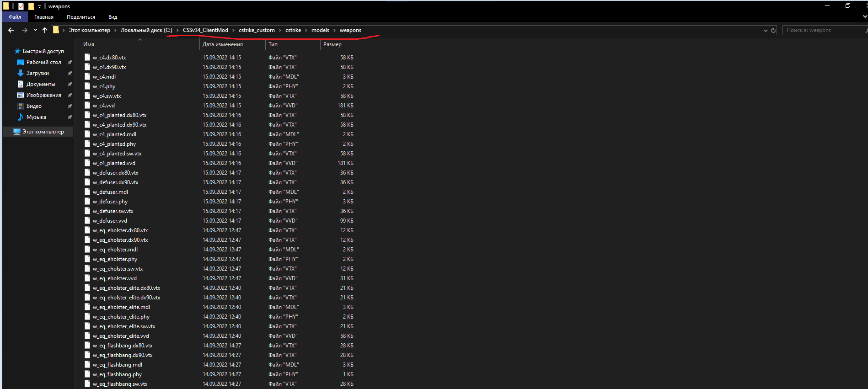Open the recent locations dropdown arrow
The width and height of the screenshot is (868, 389).
coord(35,30)
